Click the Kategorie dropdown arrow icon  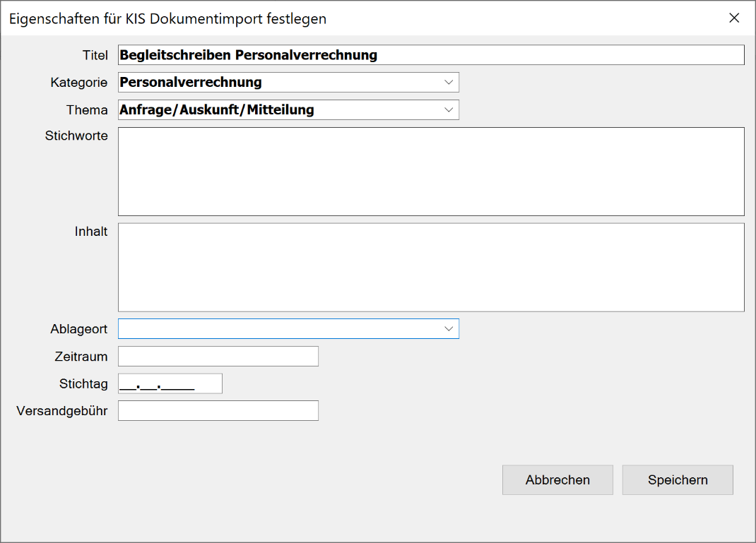point(449,82)
